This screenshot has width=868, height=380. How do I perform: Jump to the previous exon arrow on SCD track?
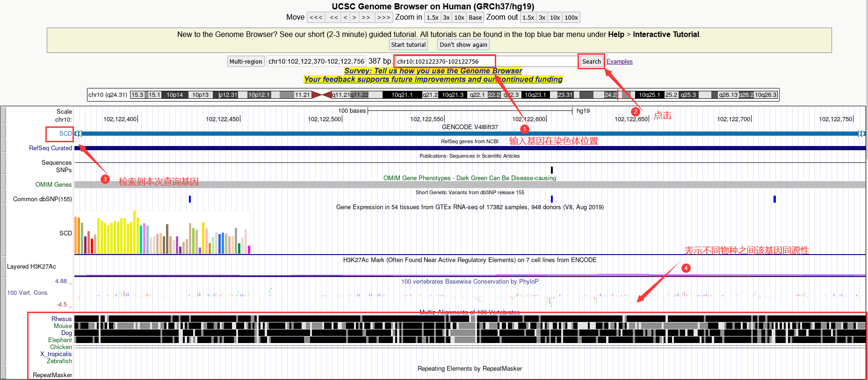(x=78, y=134)
